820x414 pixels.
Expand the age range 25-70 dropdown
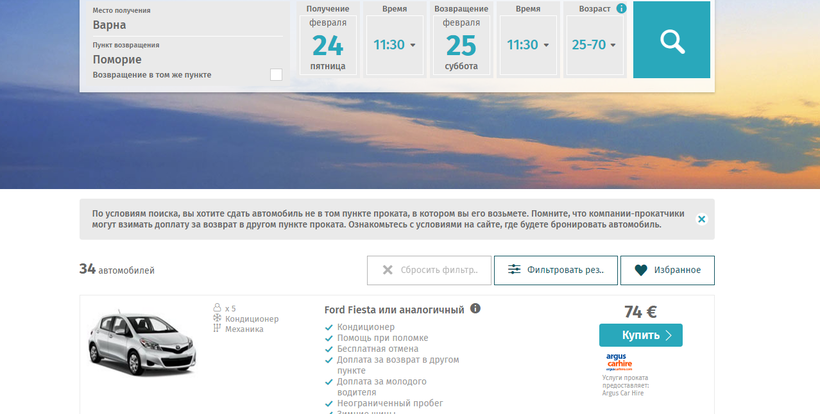tap(594, 45)
